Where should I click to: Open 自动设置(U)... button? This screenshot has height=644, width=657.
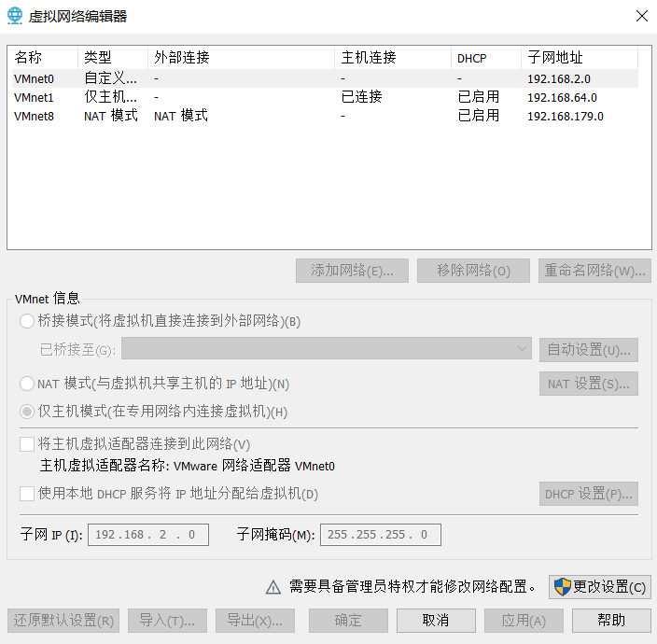click(x=589, y=350)
